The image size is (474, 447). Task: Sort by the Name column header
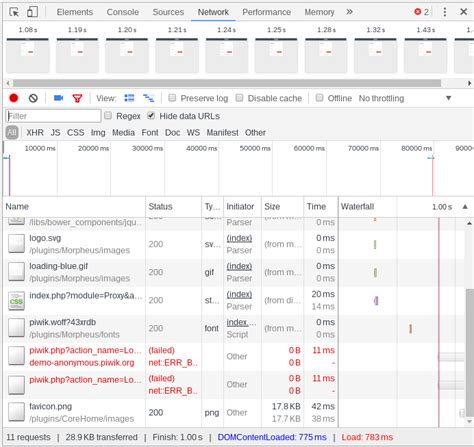pyautogui.click(x=74, y=207)
